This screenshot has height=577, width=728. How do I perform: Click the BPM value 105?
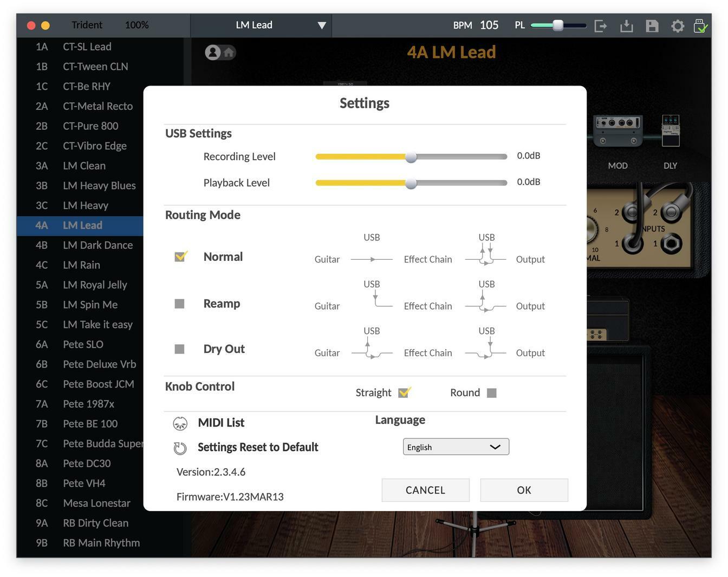[x=489, y=25]
